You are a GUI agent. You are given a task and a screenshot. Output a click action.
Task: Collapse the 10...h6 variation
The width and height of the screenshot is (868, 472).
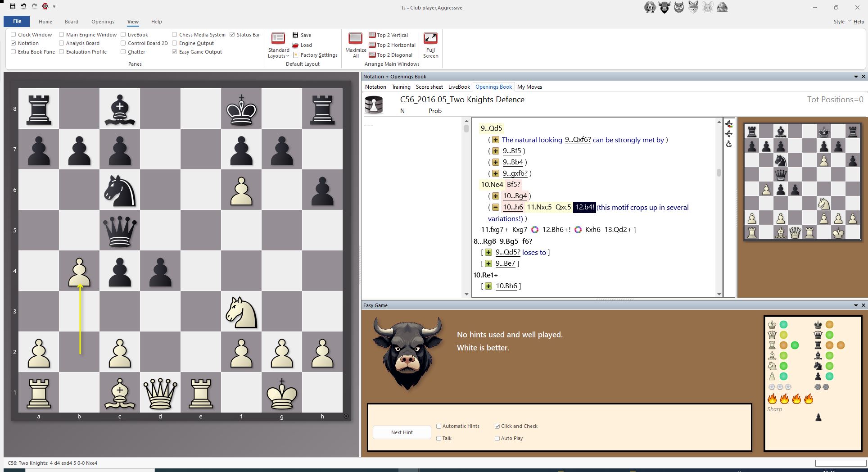[495, 208]
